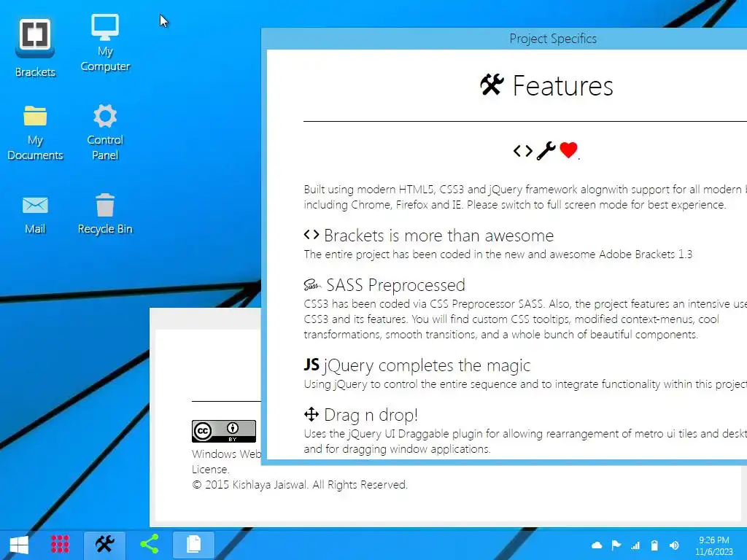Image resolution: width=747 pixels, height=560 pixels.
Task: Click the 'Features' main heading text
Action: [562, 86]
